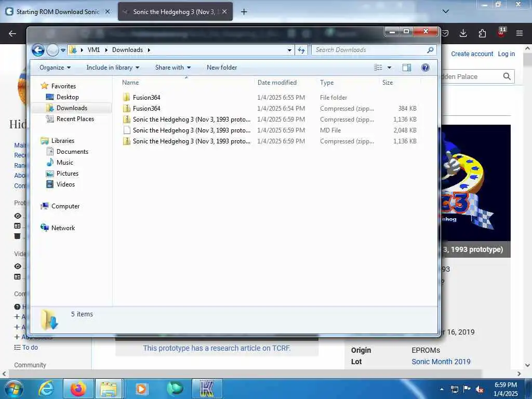532x399 pixels.
Task: Open Explorer Help button
Action: point(425,68)
